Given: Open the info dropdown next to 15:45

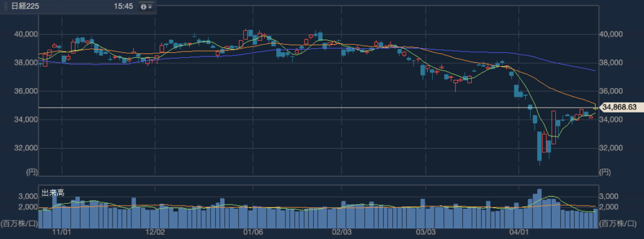Looking at the screenshot, I should [146, 7].
